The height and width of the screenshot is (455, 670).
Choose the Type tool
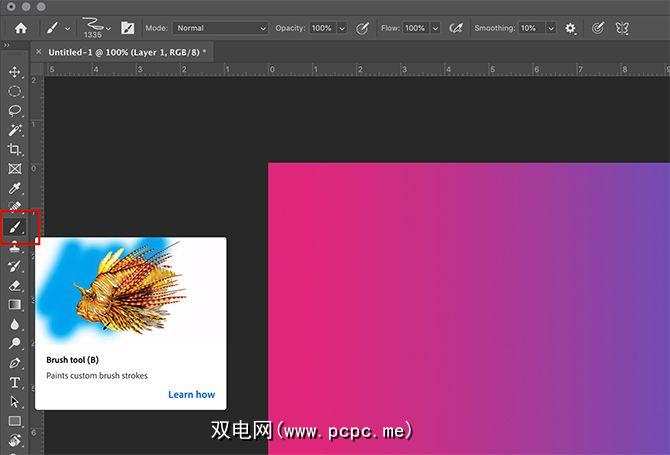[x=15, y=382]
